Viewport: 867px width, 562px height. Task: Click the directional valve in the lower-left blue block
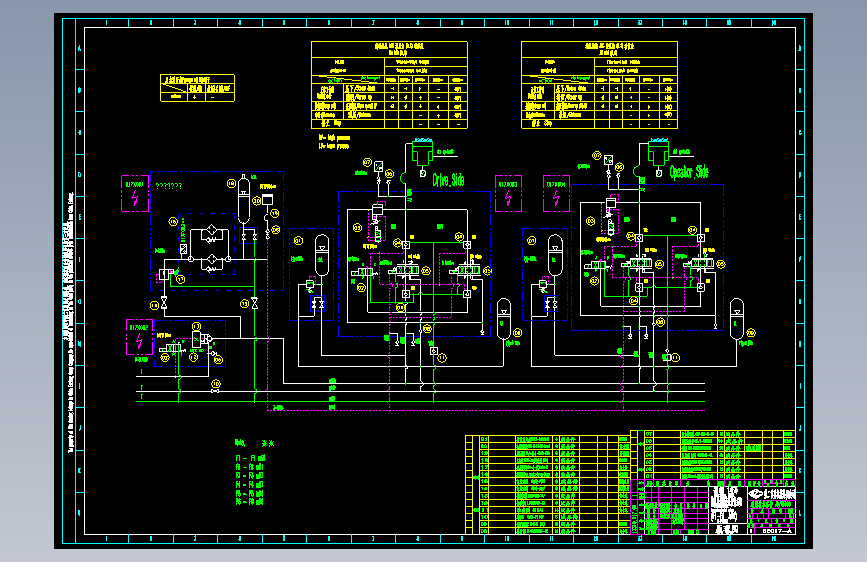171,348
